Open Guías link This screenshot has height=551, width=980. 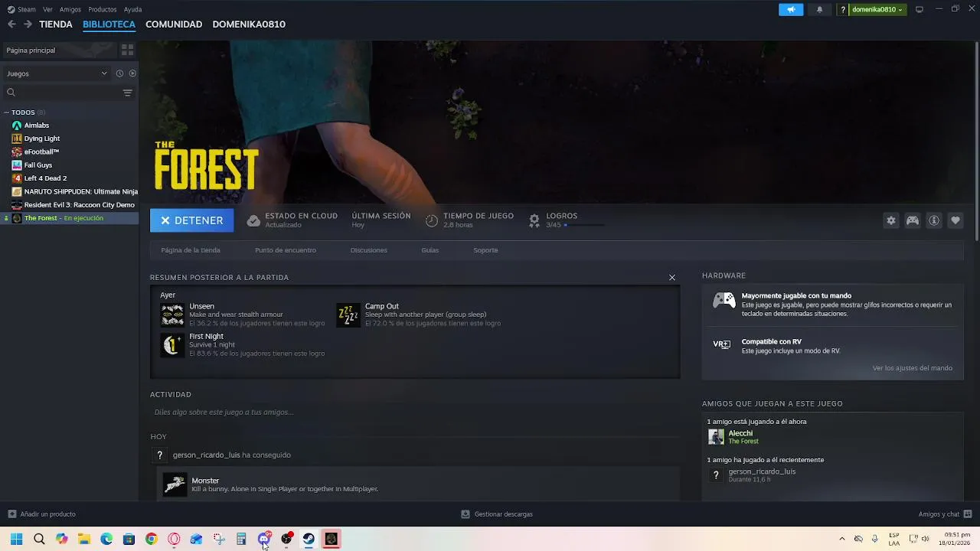(x=430, y=250)
